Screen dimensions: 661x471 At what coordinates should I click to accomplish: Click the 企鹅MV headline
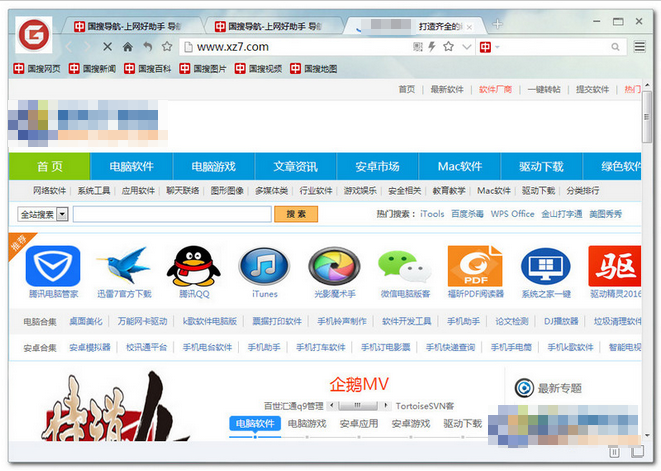tap(359, 385)
